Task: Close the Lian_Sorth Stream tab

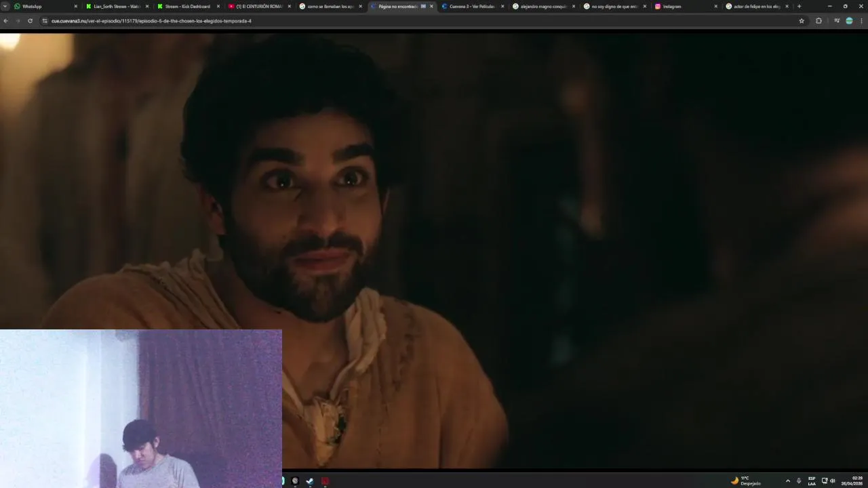Action: click(x=146, y=6)
